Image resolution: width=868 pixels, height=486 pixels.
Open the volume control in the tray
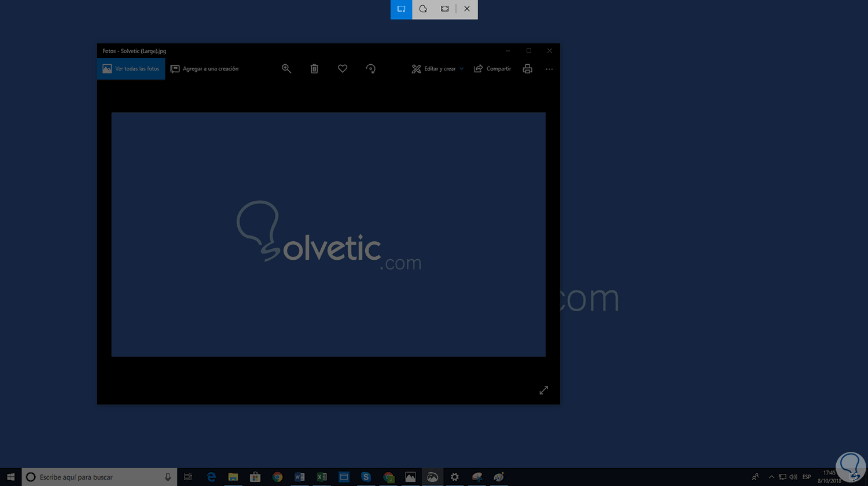pyautogui.click(x=793, y=477)
